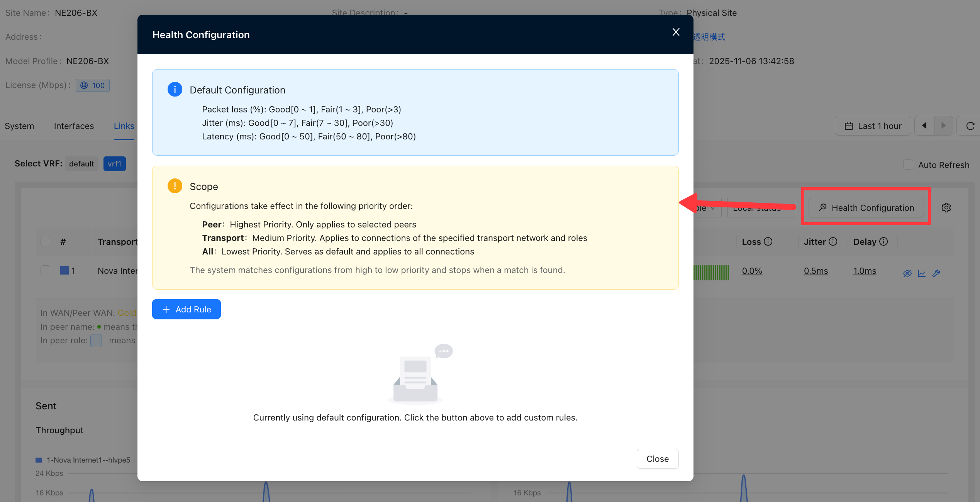Screen dimensions: 980x502
Task: Go to previous time range arrow
Action: pos(924,126)
